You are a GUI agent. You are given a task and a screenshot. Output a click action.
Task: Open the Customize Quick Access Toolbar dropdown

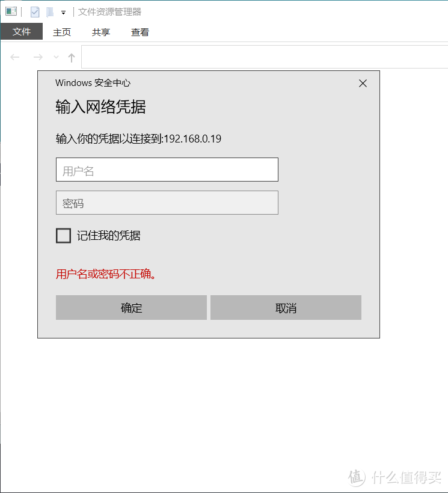tap(64, 13)
